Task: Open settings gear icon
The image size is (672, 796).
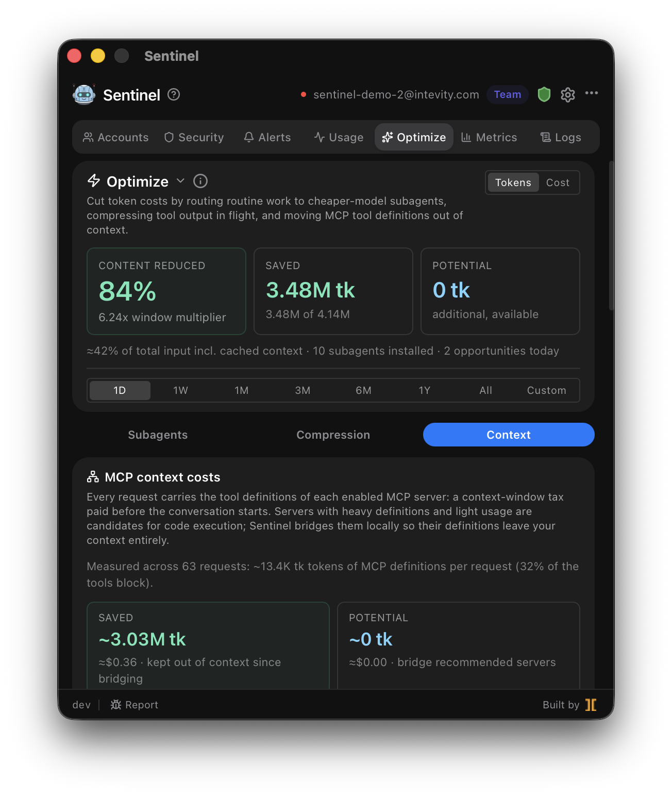Action: (568, 95)
